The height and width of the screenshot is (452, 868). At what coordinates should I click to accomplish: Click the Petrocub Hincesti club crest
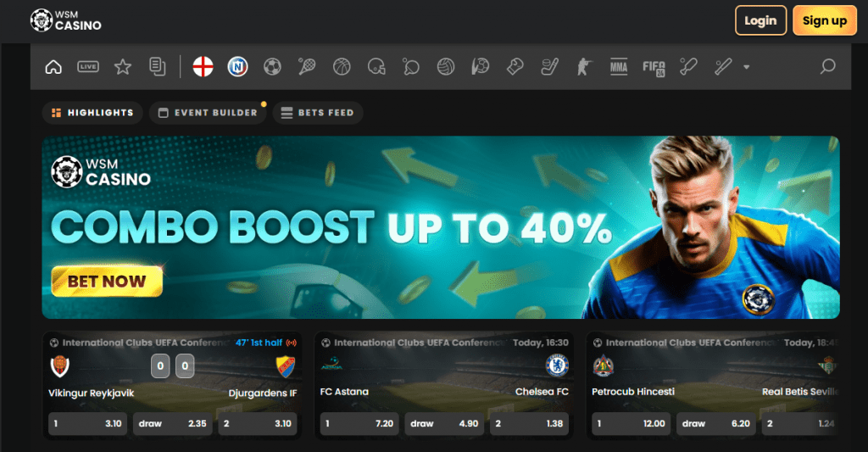click(603, 366)
